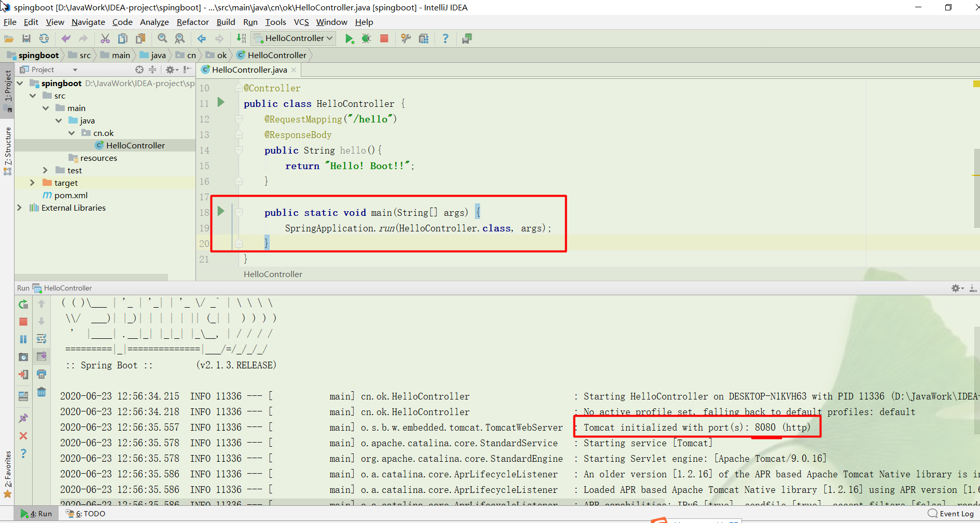
Task: Expand the target folder node
Action: click(x=33, y=183)
